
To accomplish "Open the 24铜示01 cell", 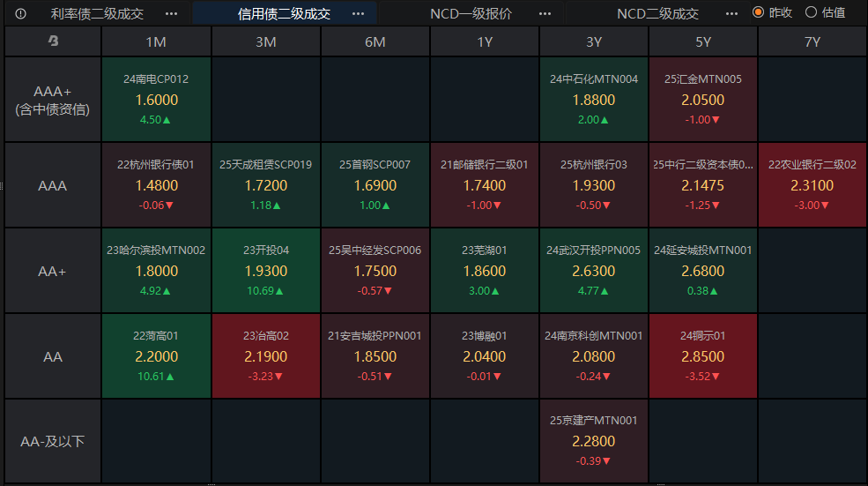I will [x=703, y=356].
